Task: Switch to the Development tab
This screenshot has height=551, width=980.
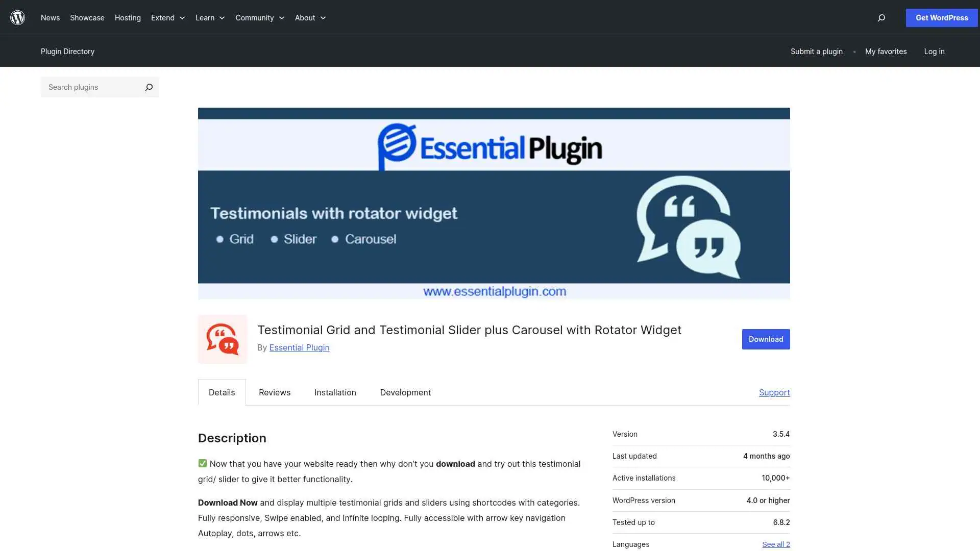Action: coord(405,392)
